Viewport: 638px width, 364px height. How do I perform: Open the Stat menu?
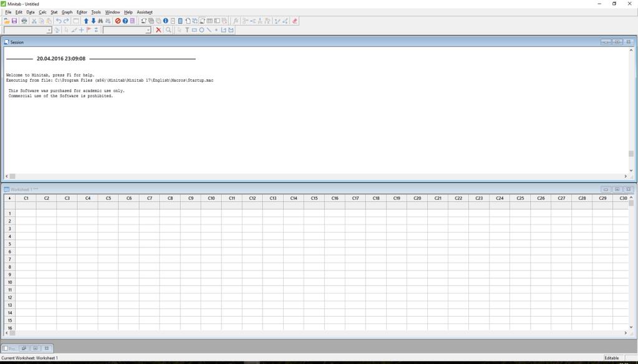54,12
